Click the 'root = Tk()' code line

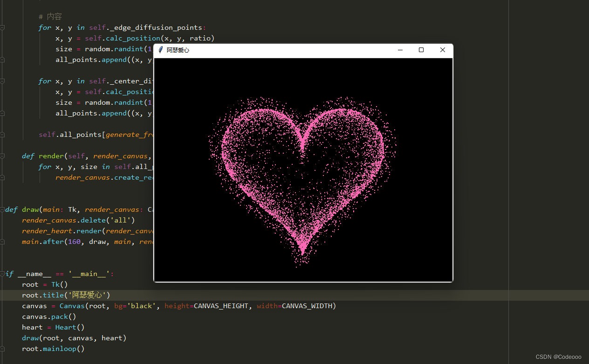pos(45,284)
